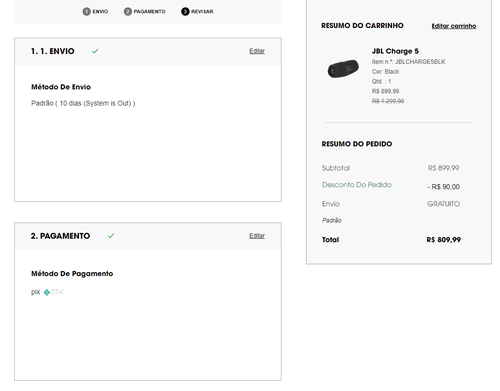The image size is (500, 391).
Task: Click the GRATUITO shipping value
Action: (x=443, y=204)
